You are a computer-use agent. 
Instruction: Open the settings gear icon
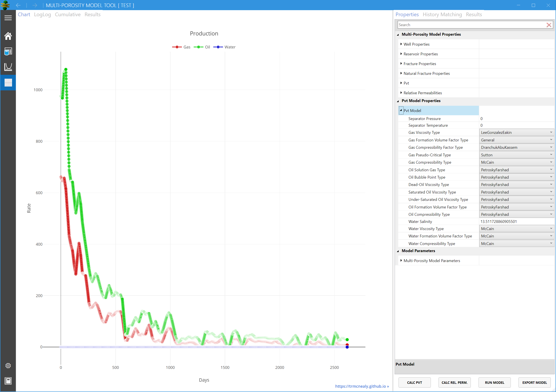point(8,365)
